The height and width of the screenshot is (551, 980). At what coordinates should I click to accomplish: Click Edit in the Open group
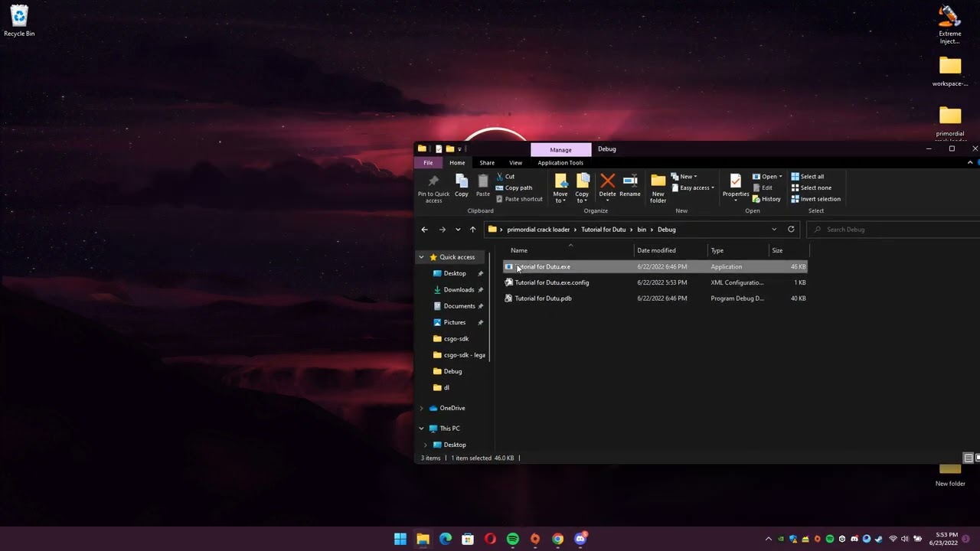click(x=763, y=187)
